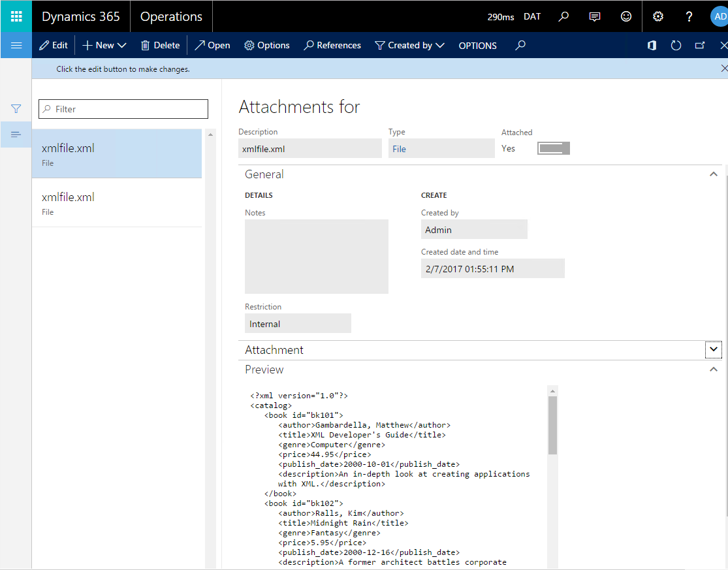The height and width of the screenshot is (570, 728).
Task: Show the filter pane funnel icon
Action: (16, 109)
